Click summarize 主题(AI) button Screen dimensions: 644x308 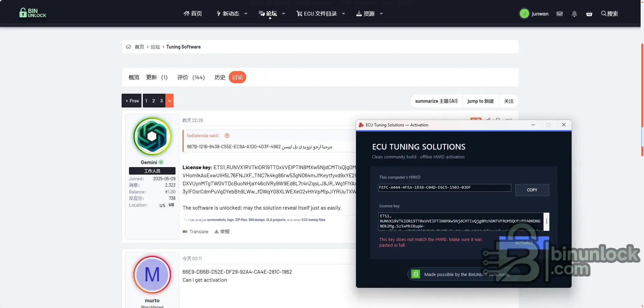click(x=436, y=101)
